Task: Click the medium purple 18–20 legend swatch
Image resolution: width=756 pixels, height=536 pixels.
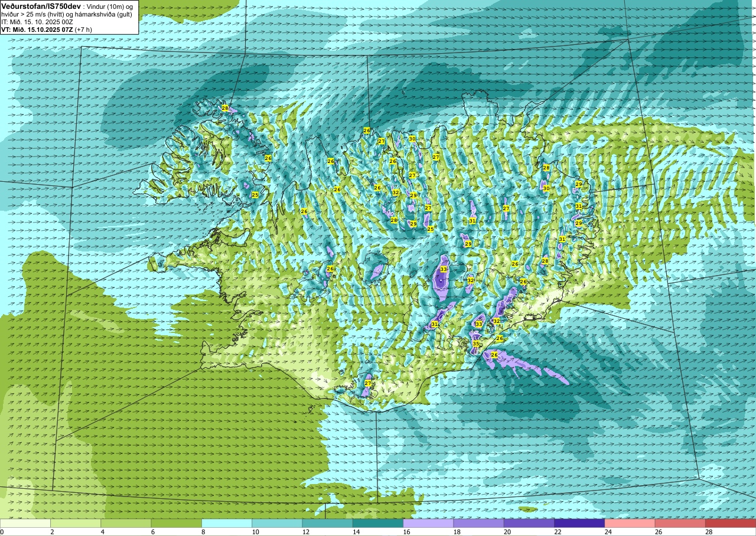Action: coord(478,523)
